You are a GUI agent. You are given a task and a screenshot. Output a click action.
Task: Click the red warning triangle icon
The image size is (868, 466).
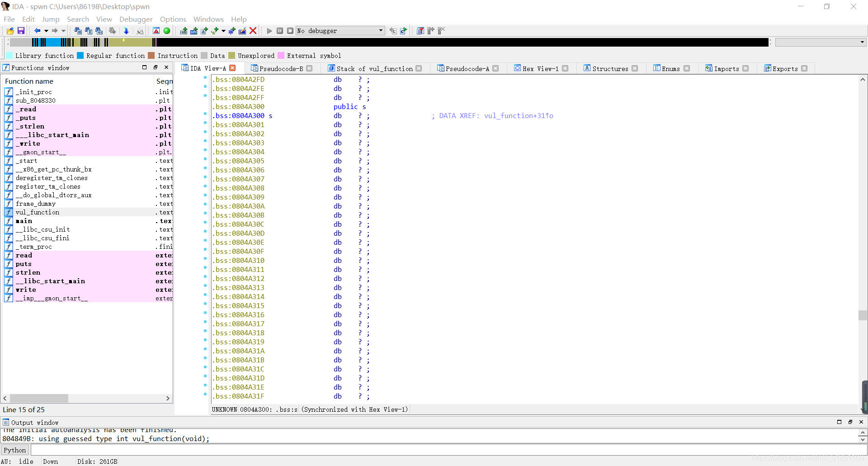click(x=156, y=31)
